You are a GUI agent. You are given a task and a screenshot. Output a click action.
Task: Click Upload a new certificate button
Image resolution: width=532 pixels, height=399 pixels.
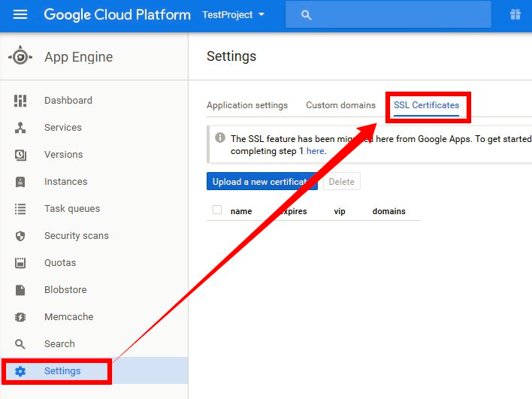(261, 182)
